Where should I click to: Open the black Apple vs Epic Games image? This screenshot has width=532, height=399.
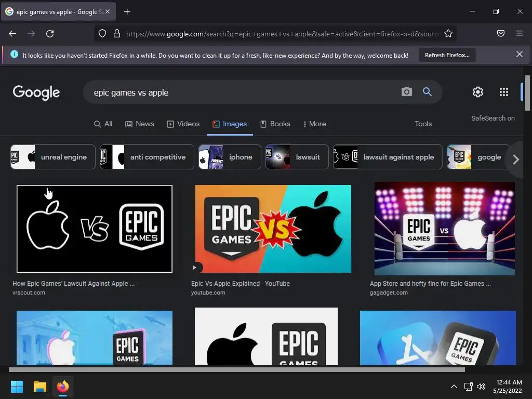(x=95, y=229)
